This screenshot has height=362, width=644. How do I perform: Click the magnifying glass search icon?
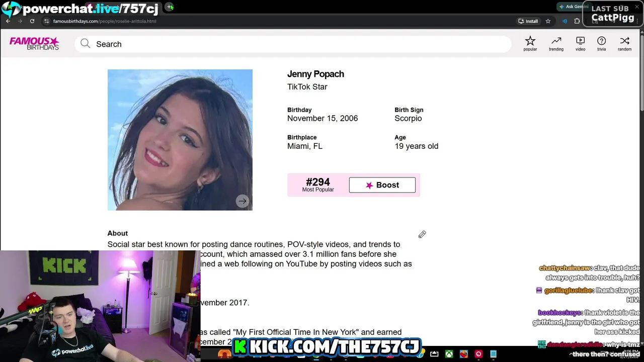[85, 44]
